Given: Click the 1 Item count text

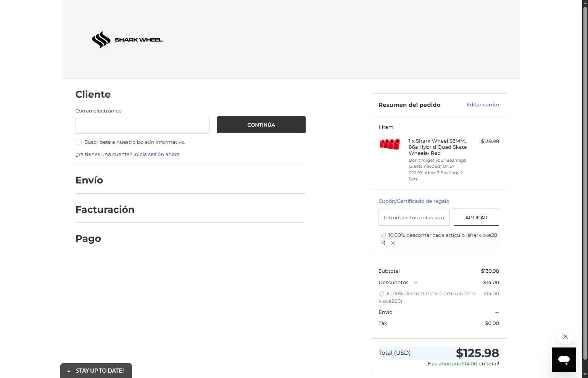Looking at the screenshot, I should (386, 127).
